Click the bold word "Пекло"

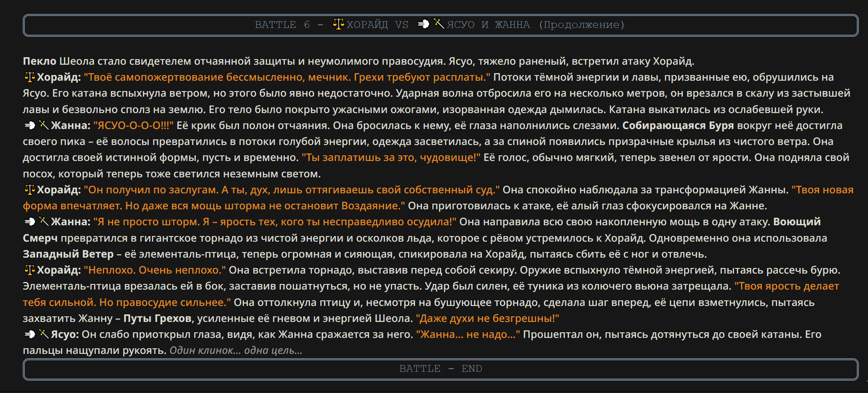pyautogui.click(x=39, y=61)
